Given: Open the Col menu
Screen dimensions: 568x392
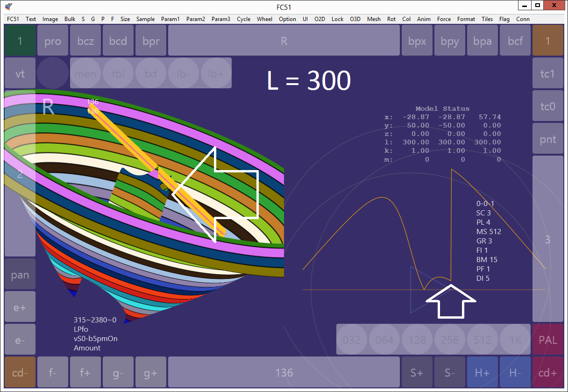Looking at the screenshot, I should pyautogui.click(x=406, y=19).
